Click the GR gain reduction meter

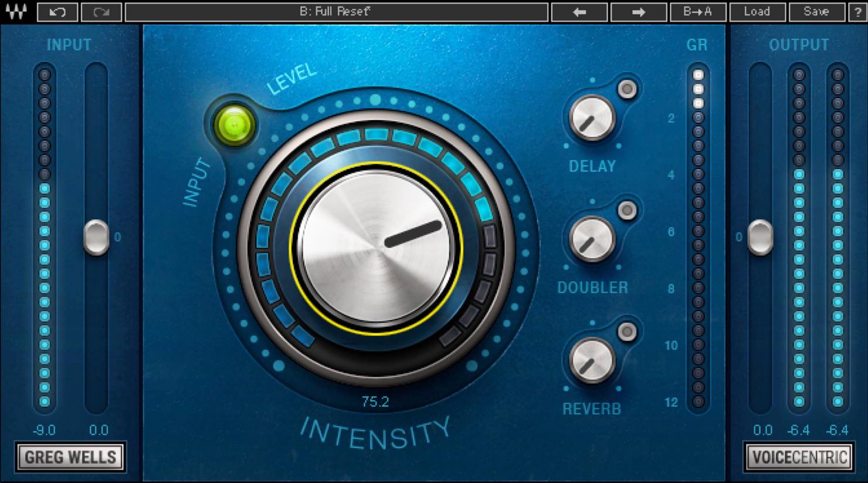[698, 238]
